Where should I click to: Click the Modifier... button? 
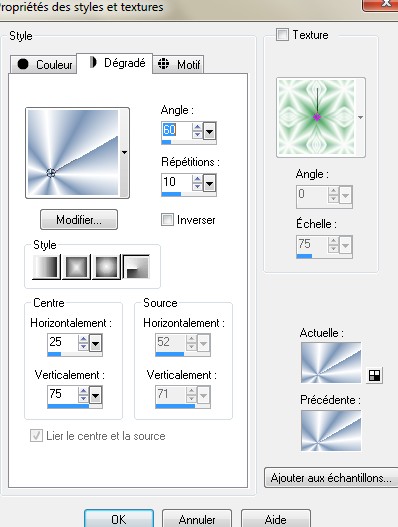click(79, 220)
